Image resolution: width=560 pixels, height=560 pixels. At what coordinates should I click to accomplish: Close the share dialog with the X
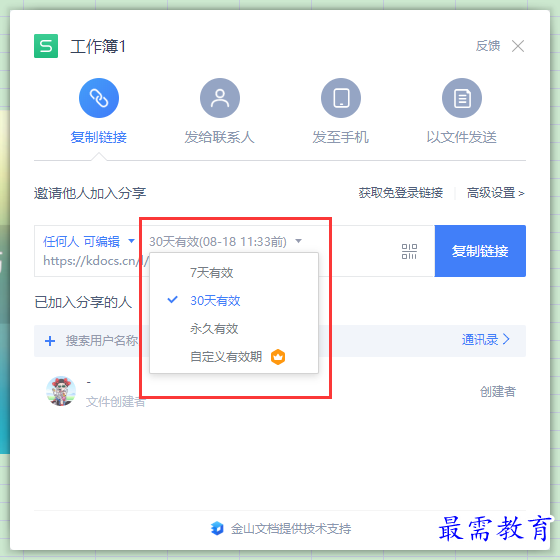pyautogui.click(x=518, y=46)
